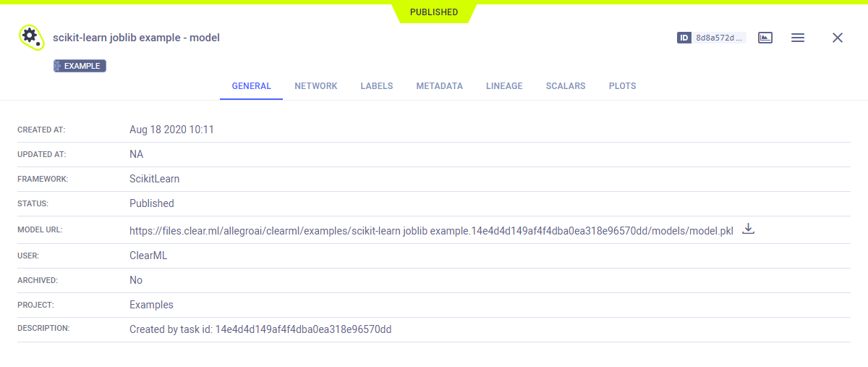This screenshot has width=868, height=367.
Task: Open the model results image view icon
Action: click(765, 38)
